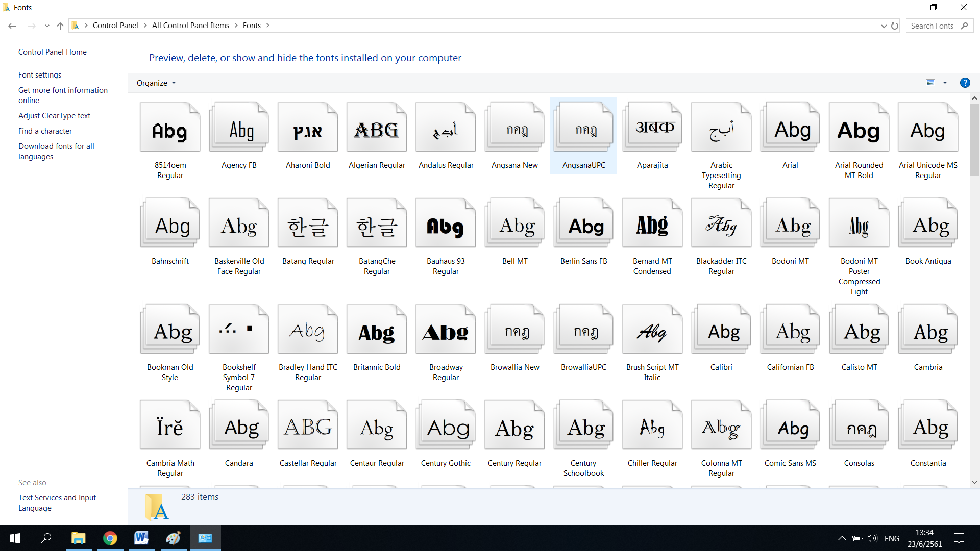Select the Blackadder ITC Regular icon
980x551 pixels.
[x=721, y=223]
